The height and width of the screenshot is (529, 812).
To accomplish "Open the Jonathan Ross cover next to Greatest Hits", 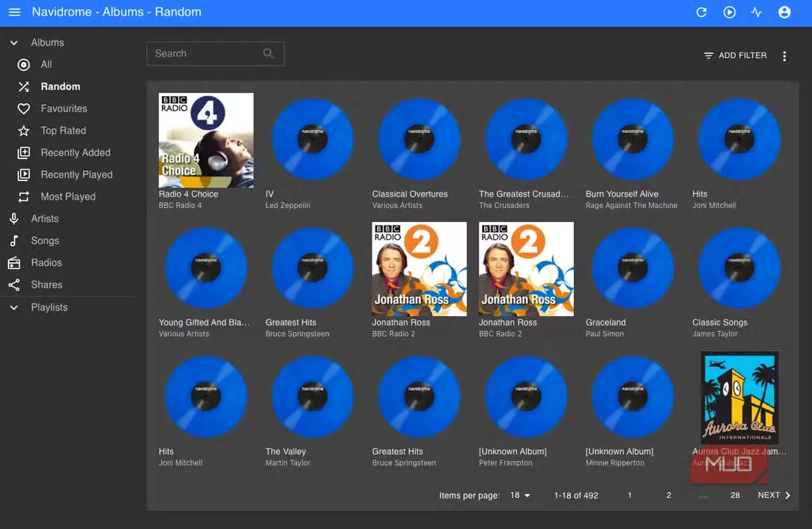I will coord(419,269).
